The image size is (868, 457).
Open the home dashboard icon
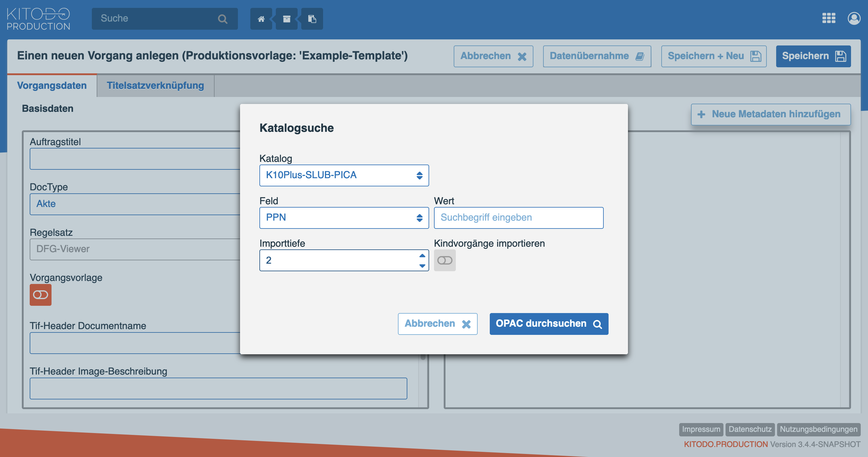tap(261, 19)
